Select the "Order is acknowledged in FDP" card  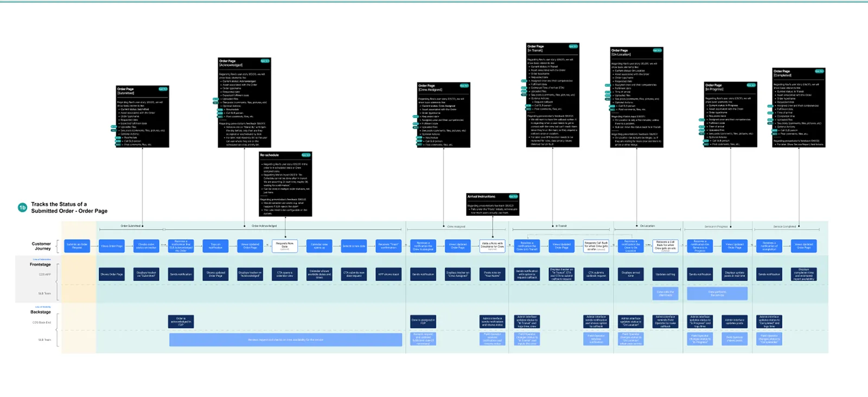181,322
